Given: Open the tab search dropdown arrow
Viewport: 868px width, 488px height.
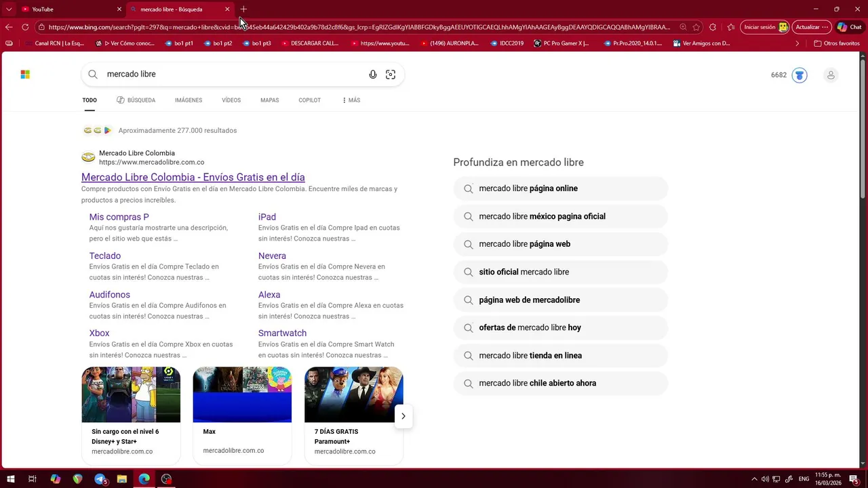Looking at the screenshot, I should [x=9, y=9].
